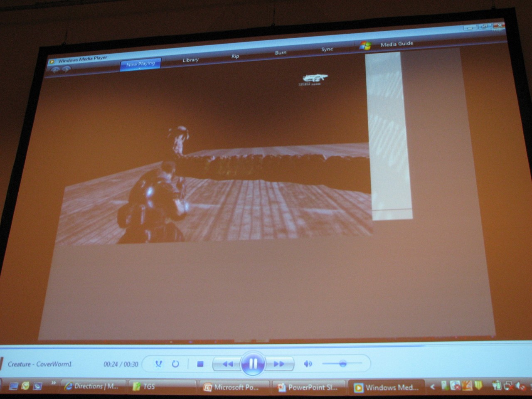
Task: Turn shuffle on
Action: click(158, 364)
